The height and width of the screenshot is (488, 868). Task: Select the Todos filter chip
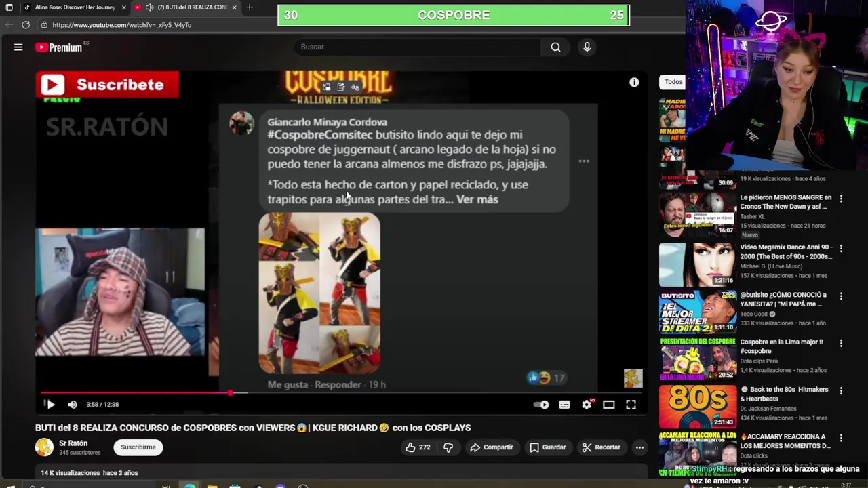[673, 82]
